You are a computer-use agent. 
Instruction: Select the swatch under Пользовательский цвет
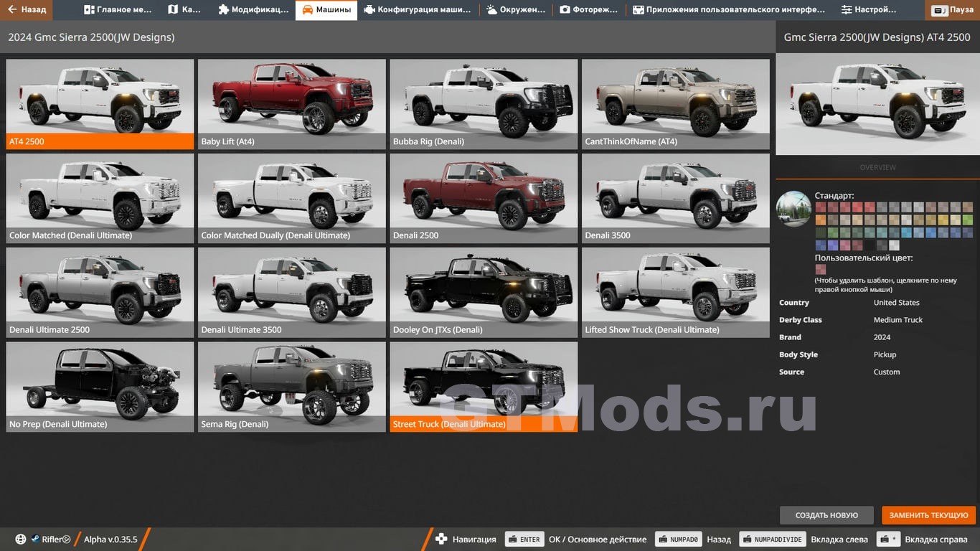[821, 270]
